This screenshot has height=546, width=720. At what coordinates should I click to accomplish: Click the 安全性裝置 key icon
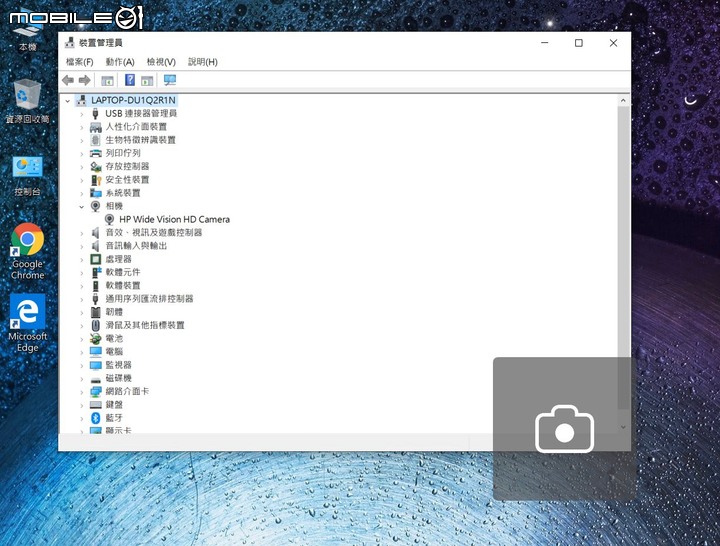(96, 180)
